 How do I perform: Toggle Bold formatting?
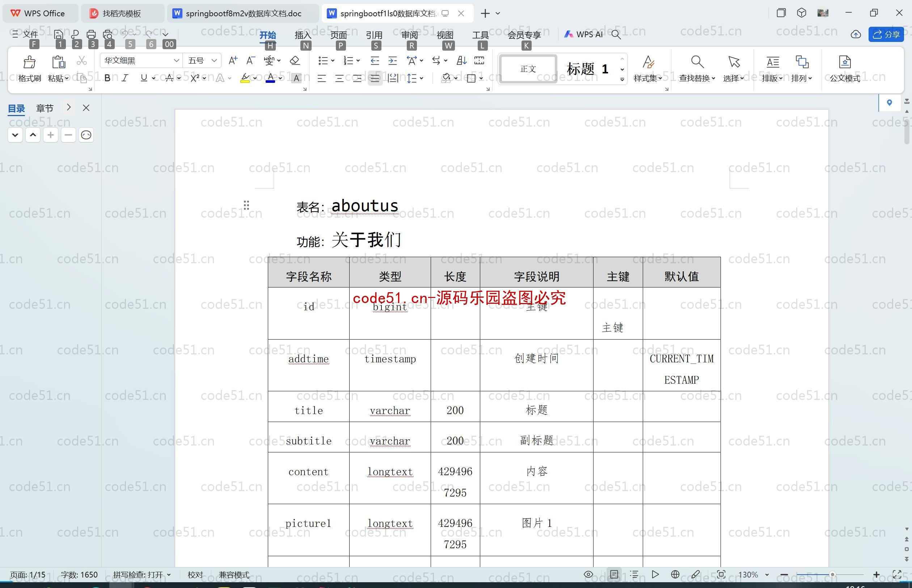pyautogui.click(x=107, y=78)
